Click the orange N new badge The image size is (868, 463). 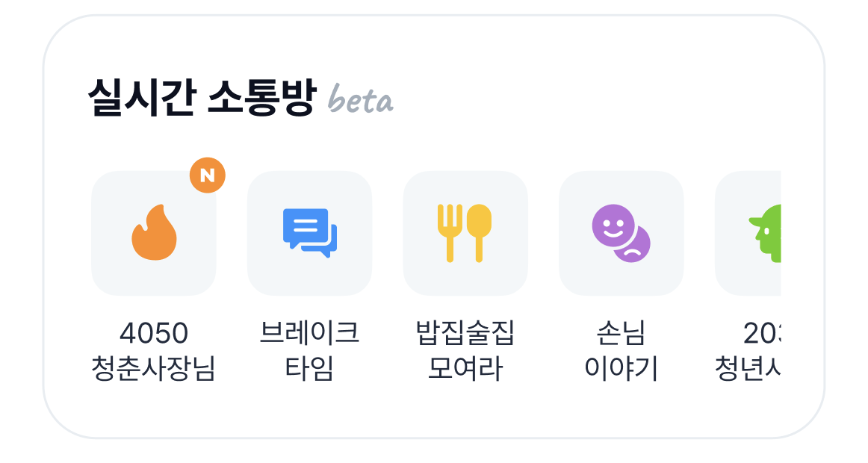point(208,175)
